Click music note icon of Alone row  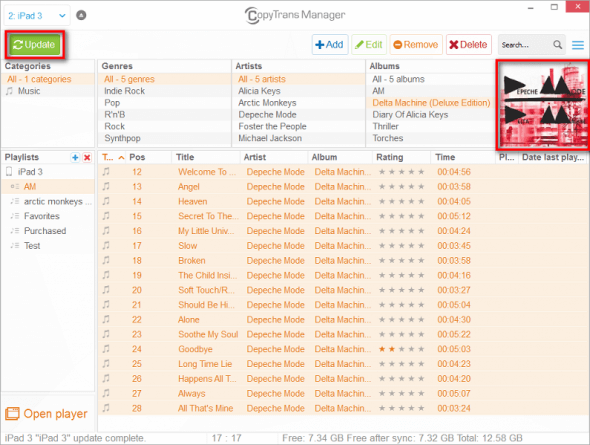click(x=106, y=319)
